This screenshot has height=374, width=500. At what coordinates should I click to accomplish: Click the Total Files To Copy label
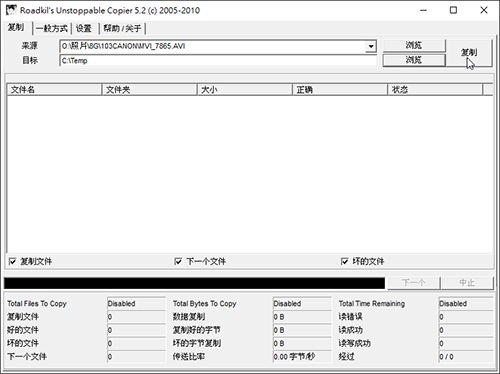coord(37,304)
